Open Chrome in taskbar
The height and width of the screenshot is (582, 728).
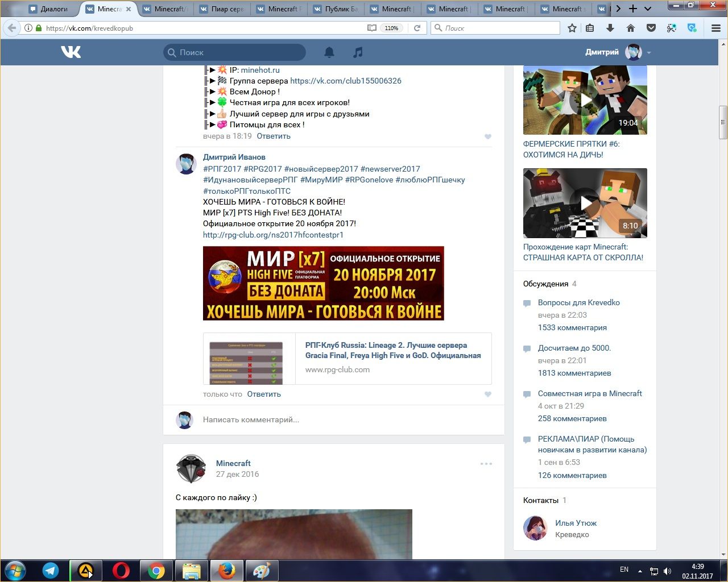[x=156, y=571]
